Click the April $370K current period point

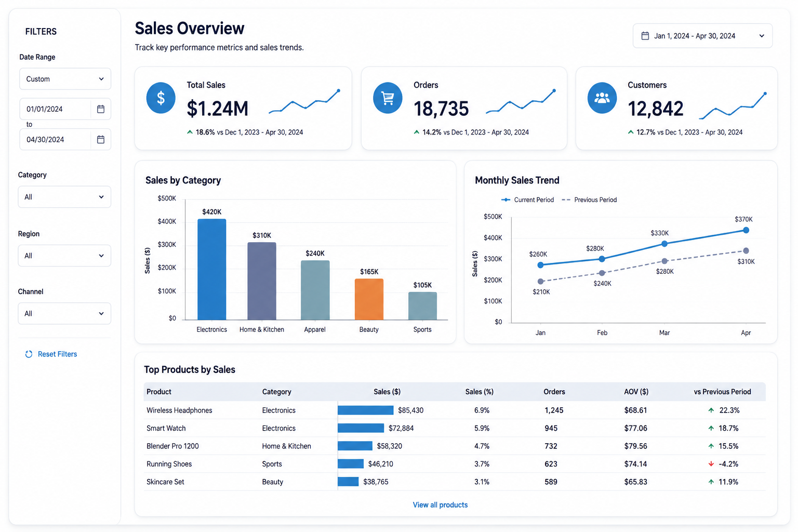(746, 230)
